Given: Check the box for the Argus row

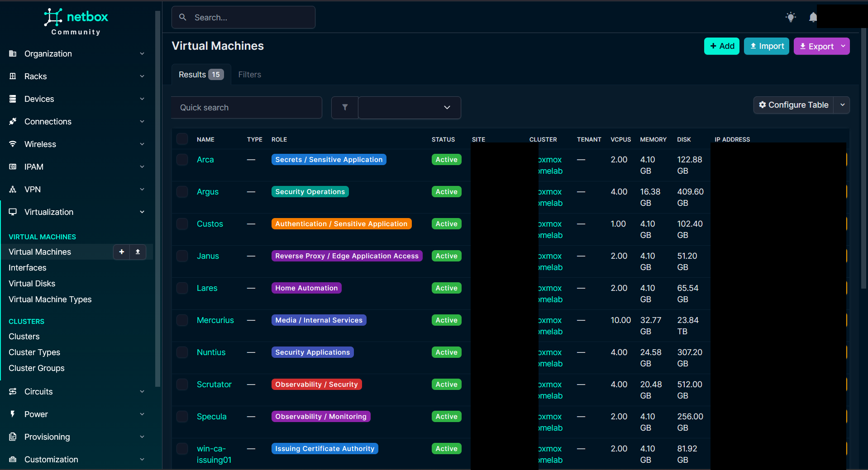Looking at the screenshot, I should click(x=182, y=192).
